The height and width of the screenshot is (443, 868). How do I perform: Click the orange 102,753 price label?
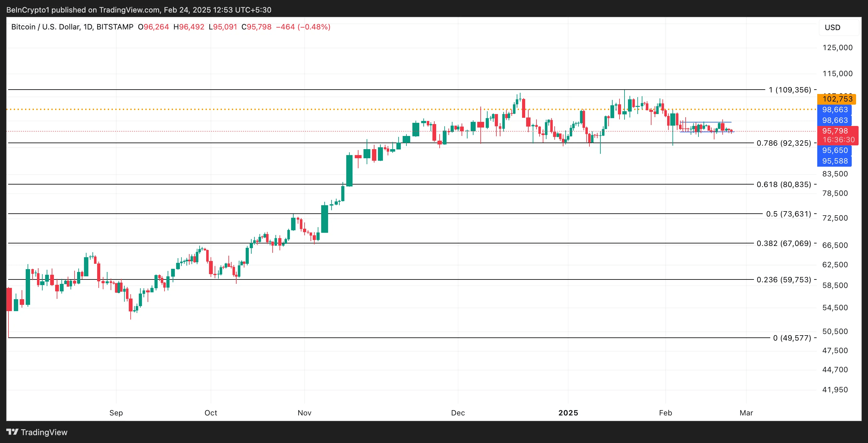tap(836, 99)
